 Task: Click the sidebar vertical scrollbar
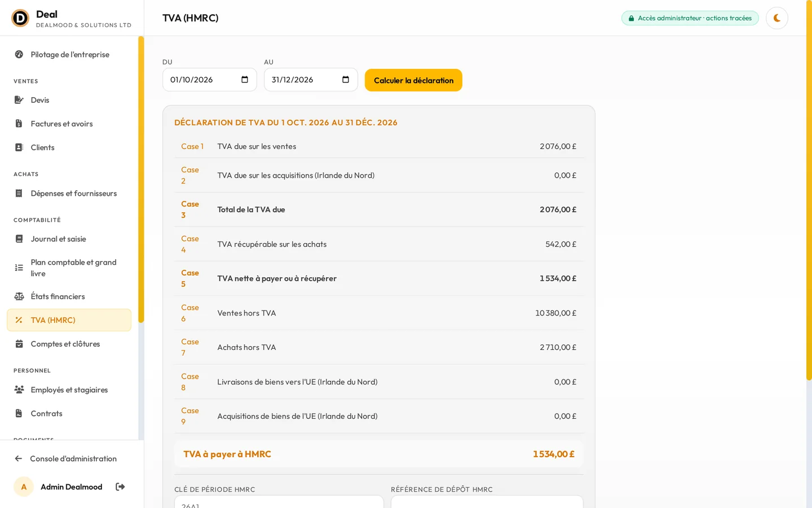(141, 179)
